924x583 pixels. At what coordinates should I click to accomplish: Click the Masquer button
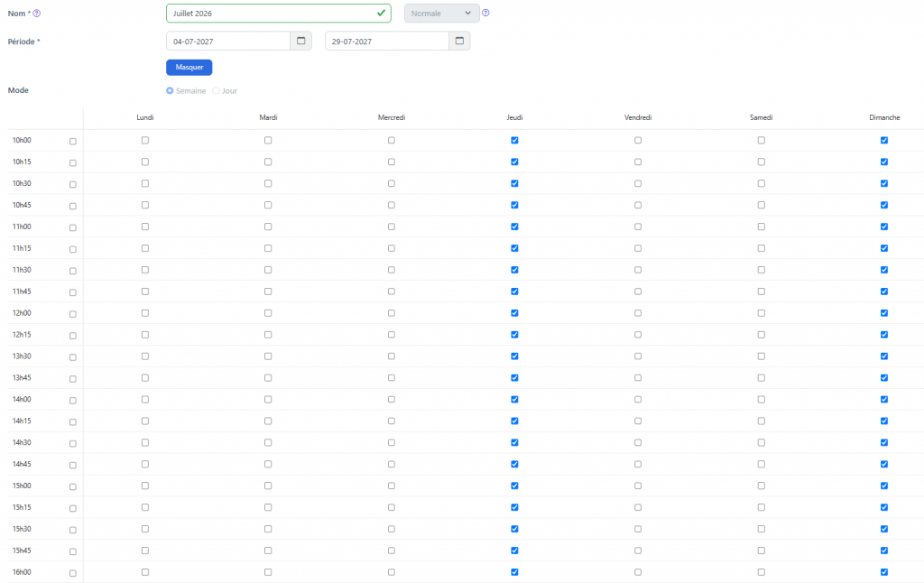tap(189, 67)
